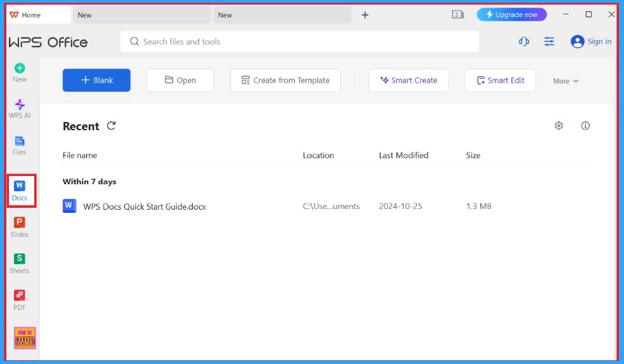Refresh the Recent file list

tap(111, 126)
